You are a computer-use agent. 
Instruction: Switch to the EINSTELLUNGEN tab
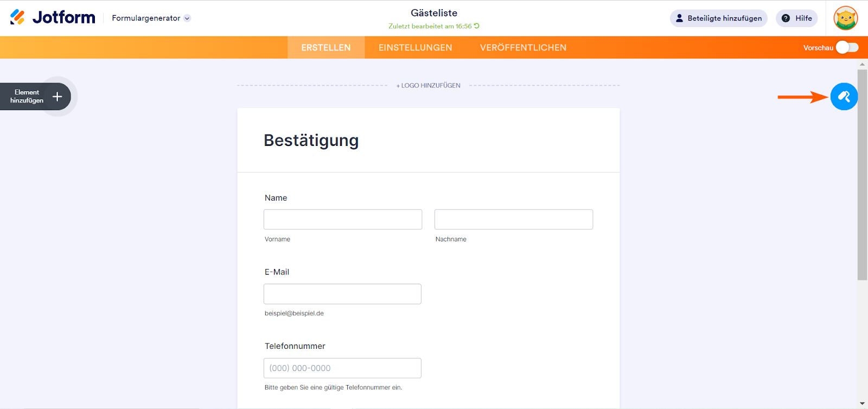[x=415, y=48]
